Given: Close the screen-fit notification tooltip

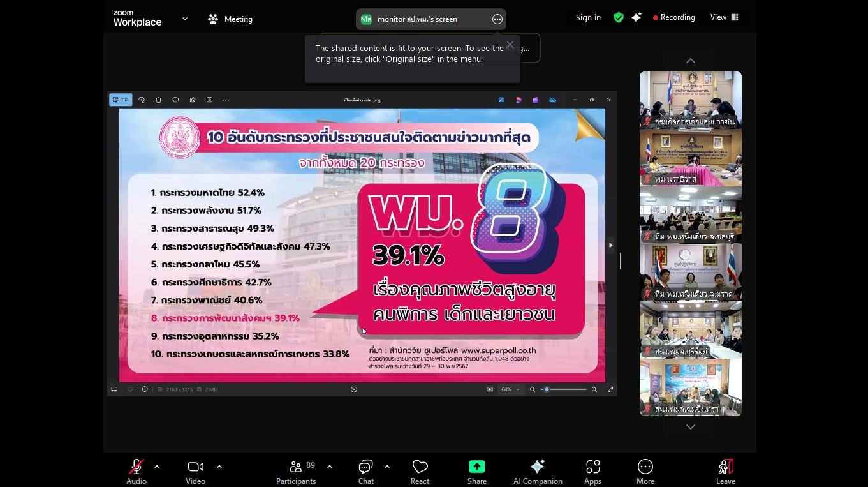Looking at the screenshot, I should [510, 45].
